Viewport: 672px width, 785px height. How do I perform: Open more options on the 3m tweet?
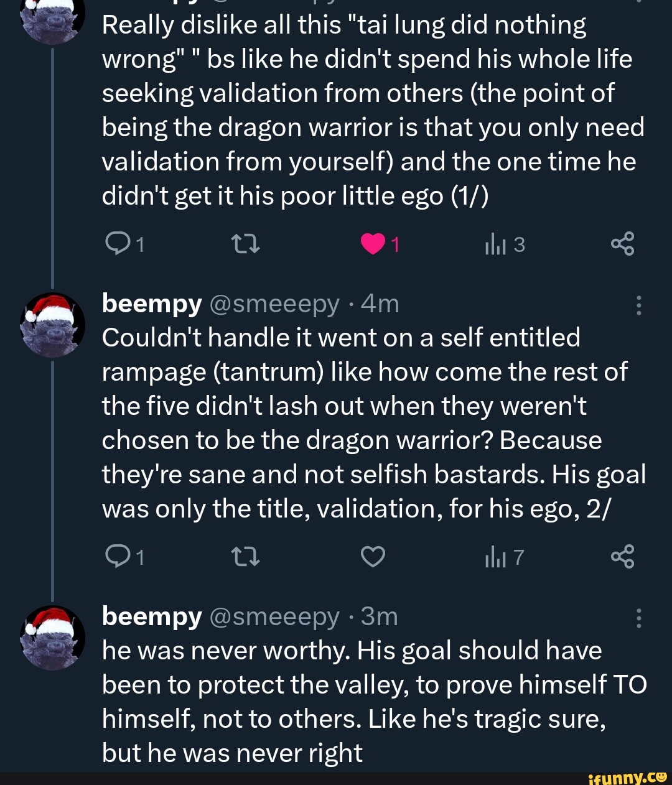coord(638,618)
